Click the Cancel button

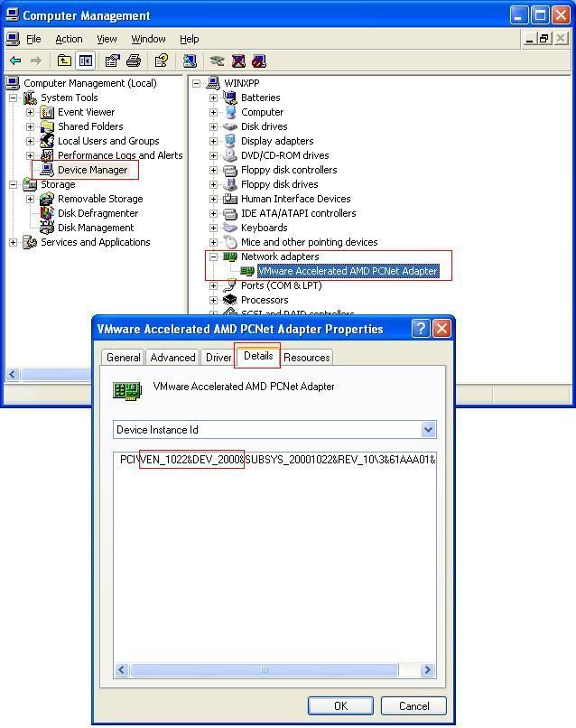[413, 705]
